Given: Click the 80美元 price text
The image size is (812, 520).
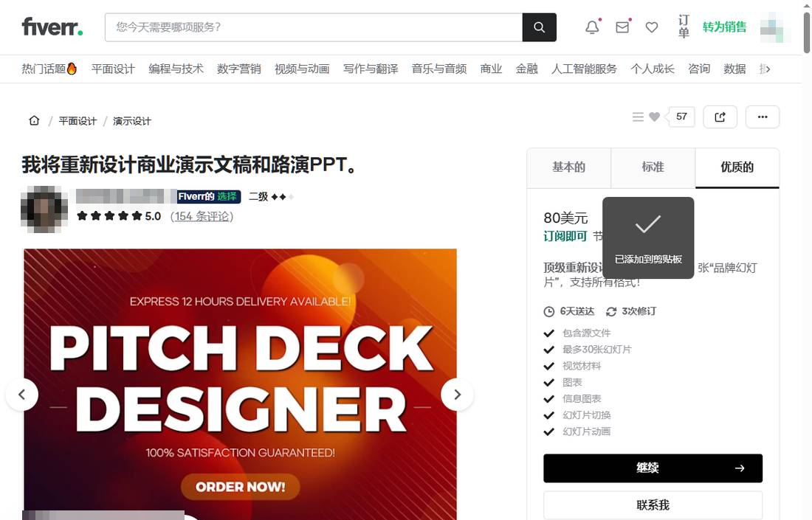Looking at the screenshot, I should 565,218.
